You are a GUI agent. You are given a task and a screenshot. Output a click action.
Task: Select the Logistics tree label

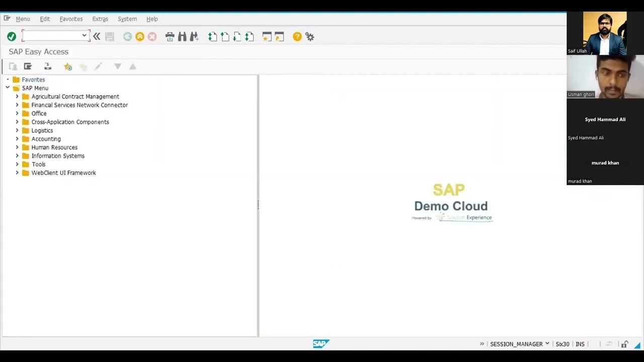pyautogui.click(x=42, y=130)
